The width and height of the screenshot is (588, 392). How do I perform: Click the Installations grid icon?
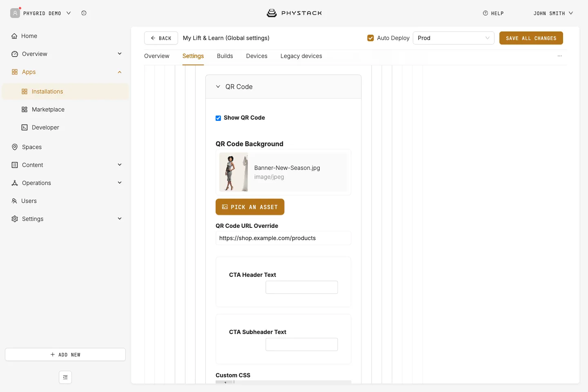click(x=24, y=91)
